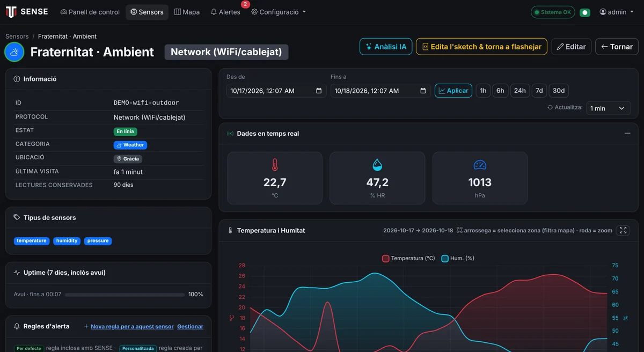The image size is (644, 352).
Task: Click the weather sensor avatar beside the Fraternitat title
Action: click(14, 52)
